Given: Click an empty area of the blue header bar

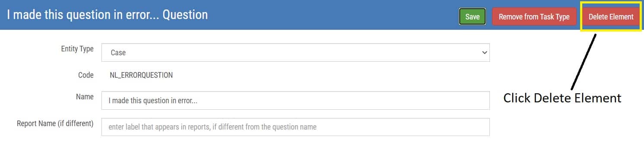Looking at the screenshot, I should (332, 15).
